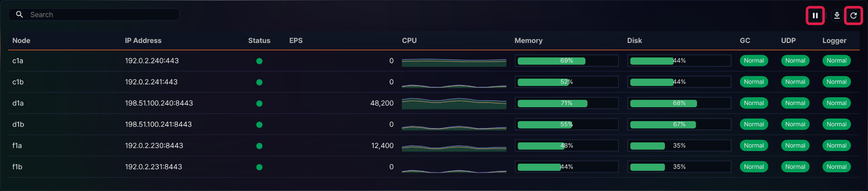Viewport: 868px width, 191px height.
Task: Download the node table data
Action: [x=837, y=16]
